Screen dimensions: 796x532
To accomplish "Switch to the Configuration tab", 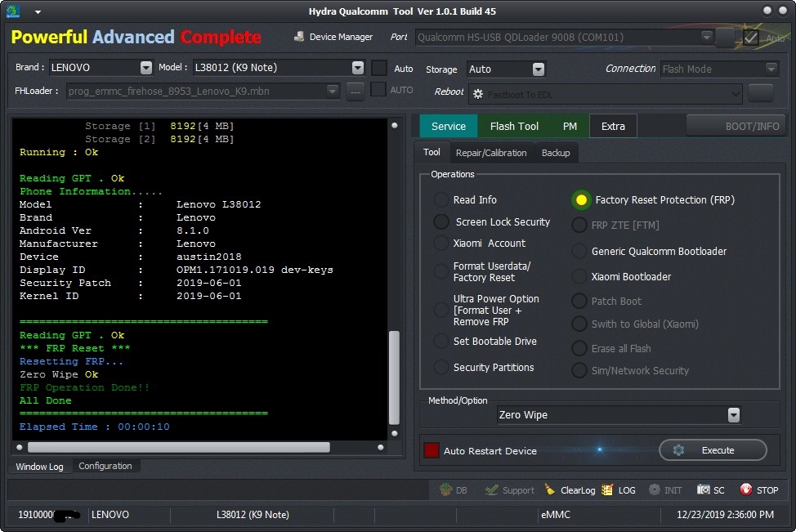I will click(x=105, y=466).
